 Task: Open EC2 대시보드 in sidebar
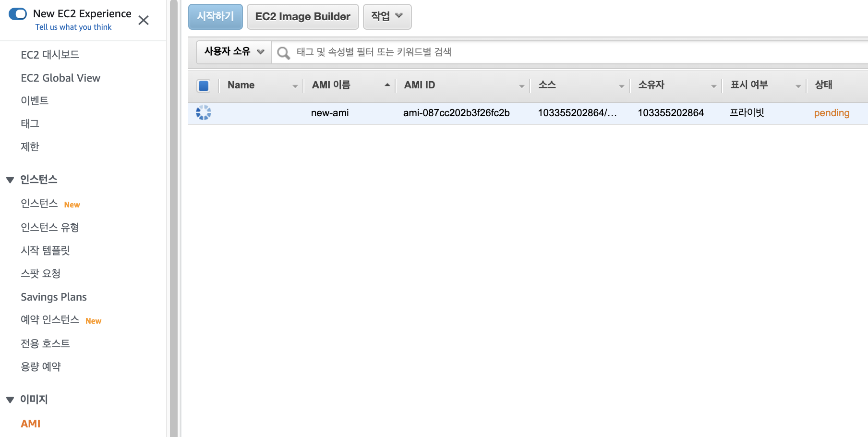point(50,55)
